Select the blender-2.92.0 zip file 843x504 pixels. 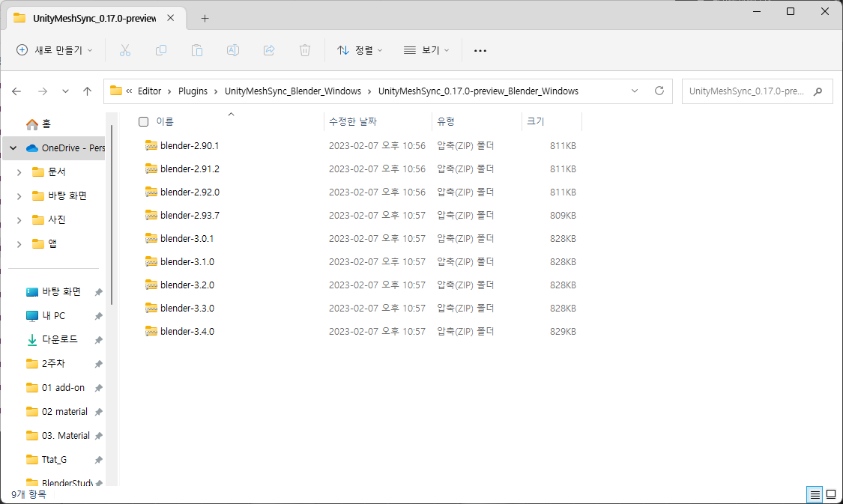pyautogui.click(x=190, y=192)
